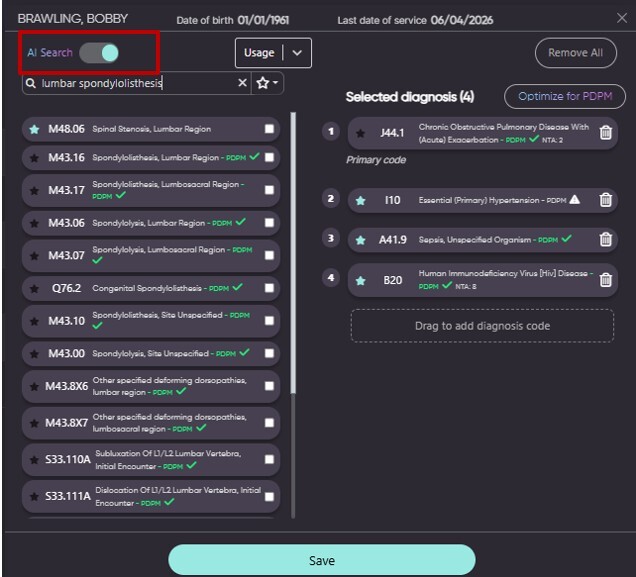636x577 pixels.
Task: Delete J44.1 with its trash icon
Action: click(605, 132)
